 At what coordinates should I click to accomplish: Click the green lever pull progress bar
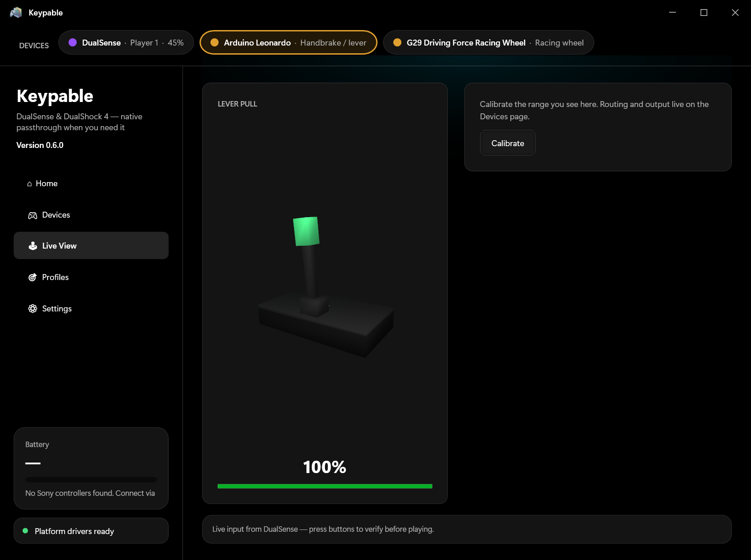[x=325, y=486]
